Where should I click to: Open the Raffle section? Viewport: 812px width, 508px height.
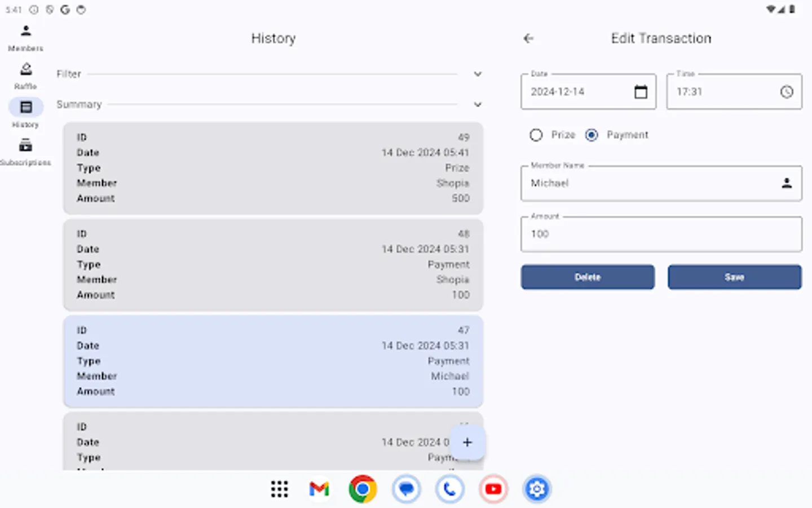pos(25,76)
